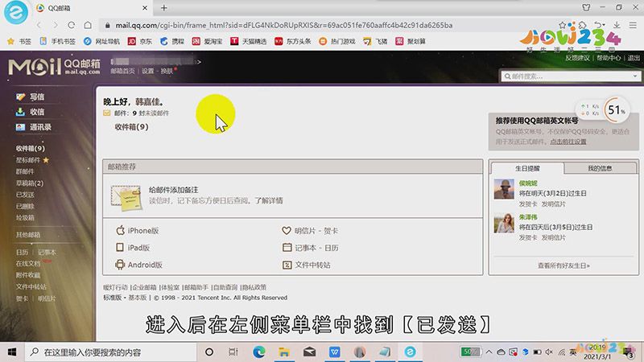This screenshot has height=362, width=644.
Task: Click the 收信 receive mail icon
Action: (x=20, y=112)
